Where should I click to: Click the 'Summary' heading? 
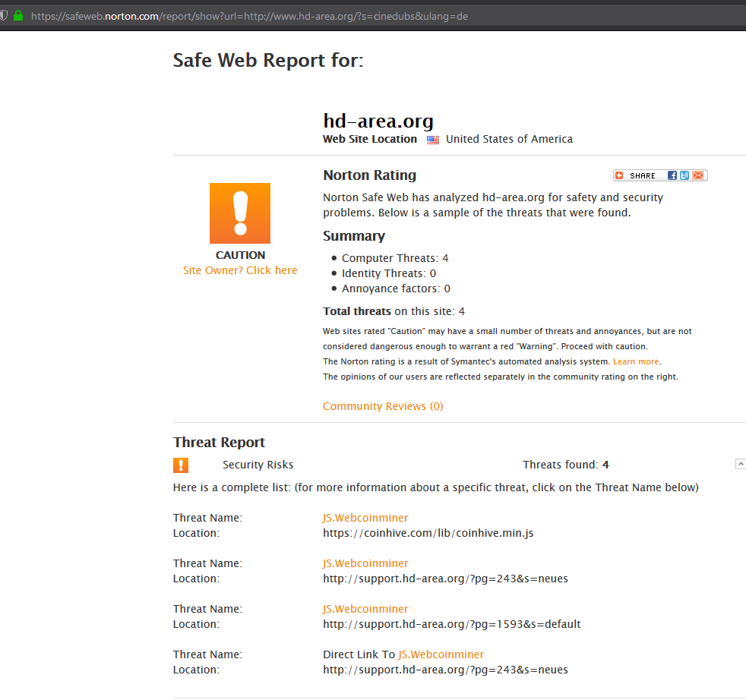[354, 236]
